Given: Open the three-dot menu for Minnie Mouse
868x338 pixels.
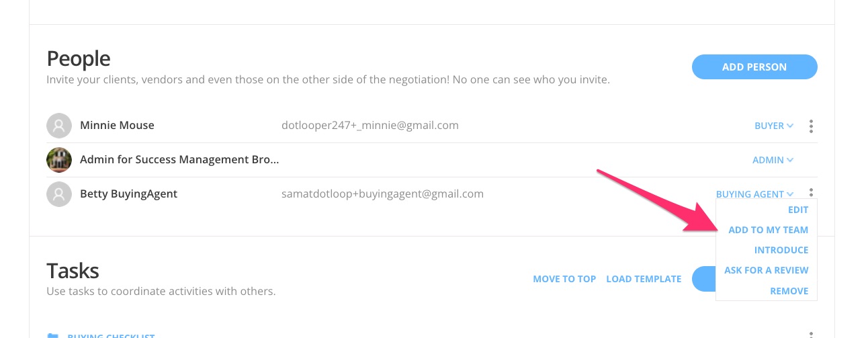Looking at the screenshot, I should [812, 126].
